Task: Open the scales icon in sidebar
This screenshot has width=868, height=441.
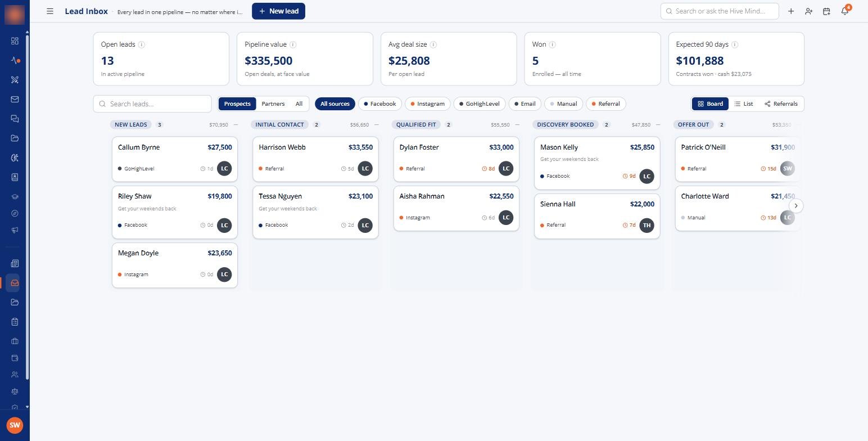Action: (15, 391)
